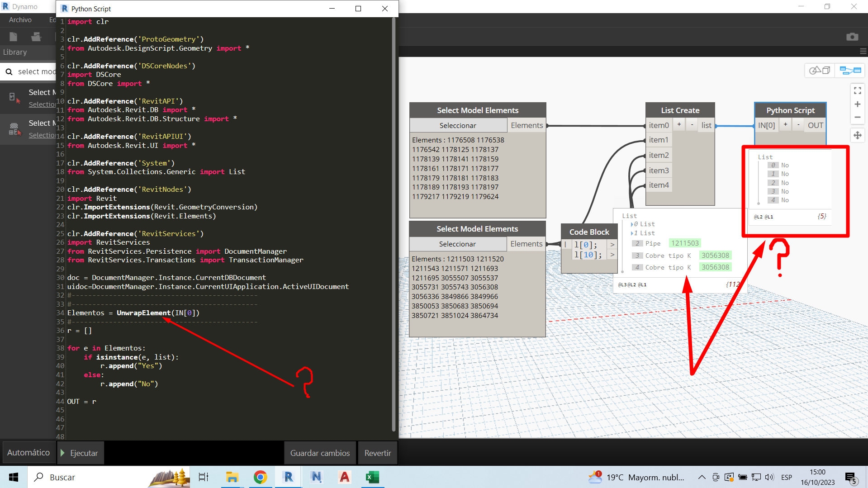This screenshot has width=868, height=488.
Task: Click the @L2 level label in Python preview
Action: 758,217
